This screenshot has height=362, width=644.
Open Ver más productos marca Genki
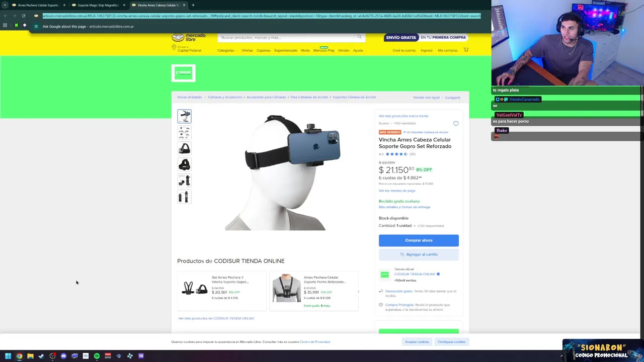click(x=404, y=116)
